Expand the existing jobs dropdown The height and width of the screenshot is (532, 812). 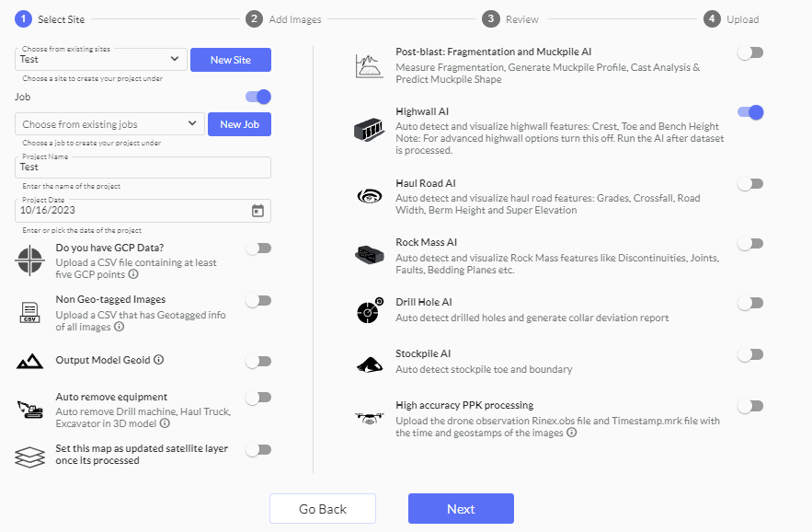[109, 124]
